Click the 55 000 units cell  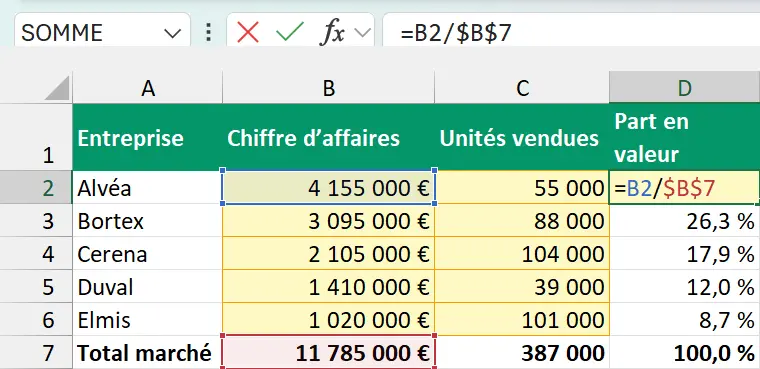(522, 187)
